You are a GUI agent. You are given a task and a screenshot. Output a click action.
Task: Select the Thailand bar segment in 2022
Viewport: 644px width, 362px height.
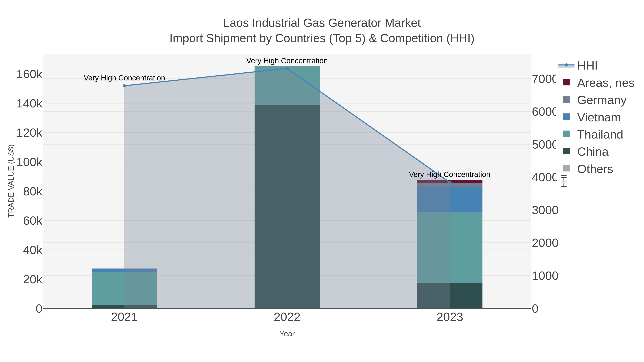coord(287,86)
